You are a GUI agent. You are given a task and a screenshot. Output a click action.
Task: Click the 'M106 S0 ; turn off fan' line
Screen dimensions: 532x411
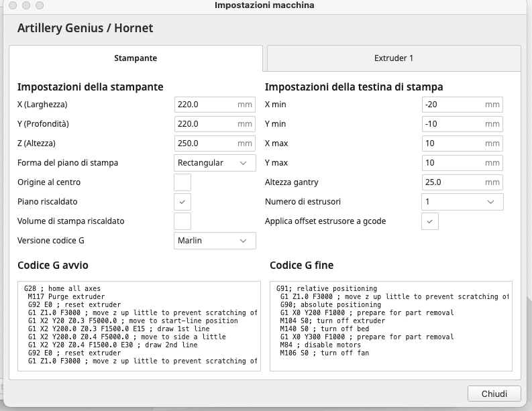click(x=324, y=353)
